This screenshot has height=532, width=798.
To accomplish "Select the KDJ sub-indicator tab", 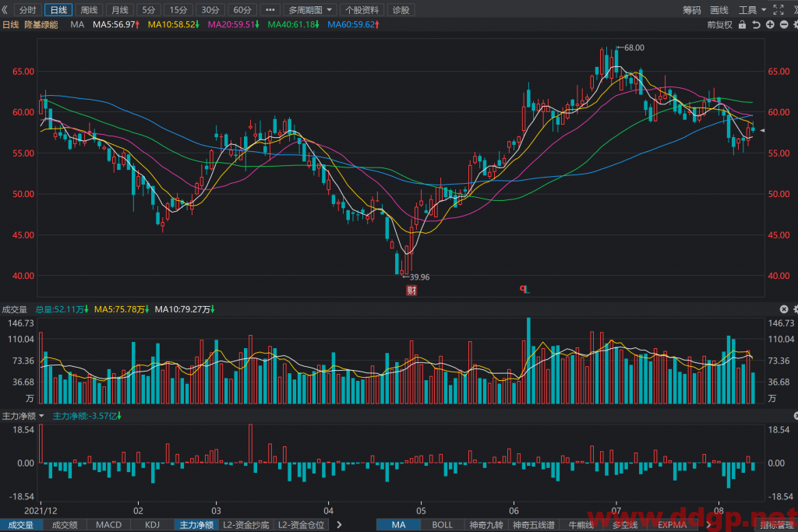I will pos(152,524).
